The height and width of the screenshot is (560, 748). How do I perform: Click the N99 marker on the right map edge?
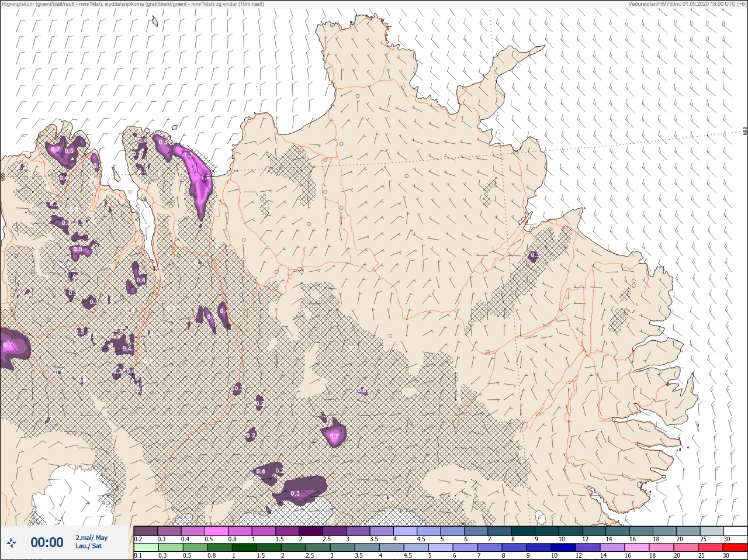(745, 132)
